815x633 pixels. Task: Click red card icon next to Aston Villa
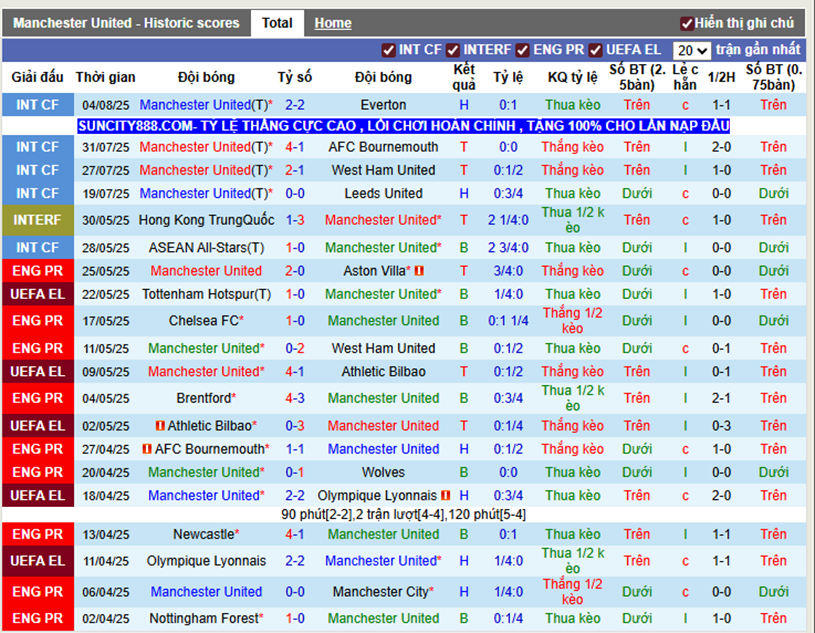(419, 271)
